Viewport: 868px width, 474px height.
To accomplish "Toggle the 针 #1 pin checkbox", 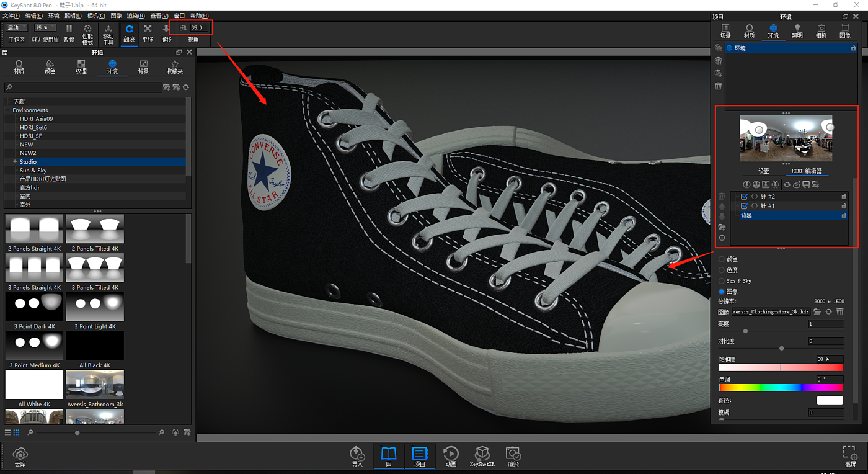I will pos(745,206).
